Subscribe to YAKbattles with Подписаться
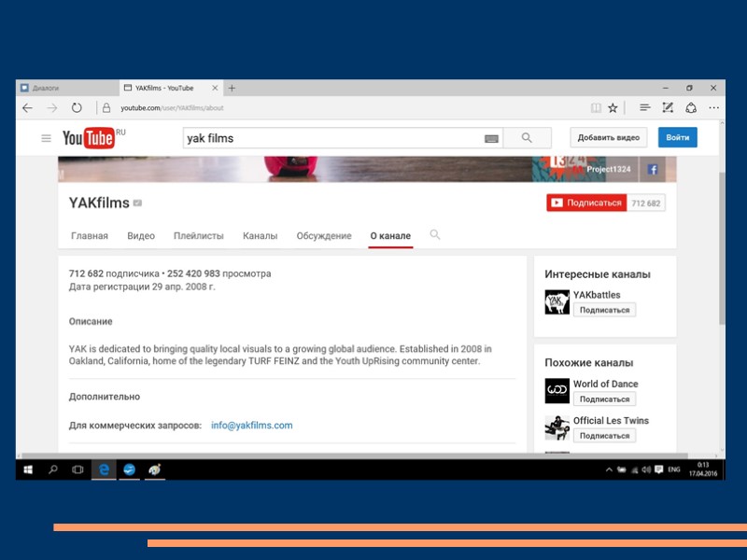The image size is (747, 560). pyautogui.click(x=604, y=310)
